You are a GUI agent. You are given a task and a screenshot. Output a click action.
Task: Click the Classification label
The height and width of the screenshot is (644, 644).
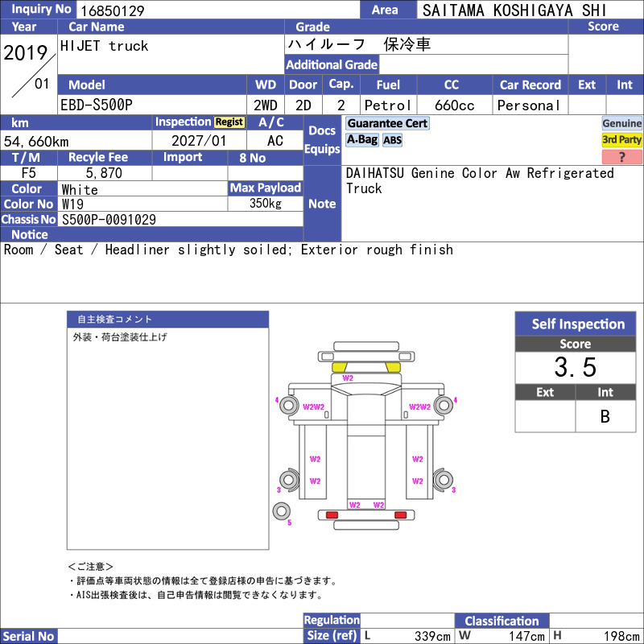click(502, 621)
